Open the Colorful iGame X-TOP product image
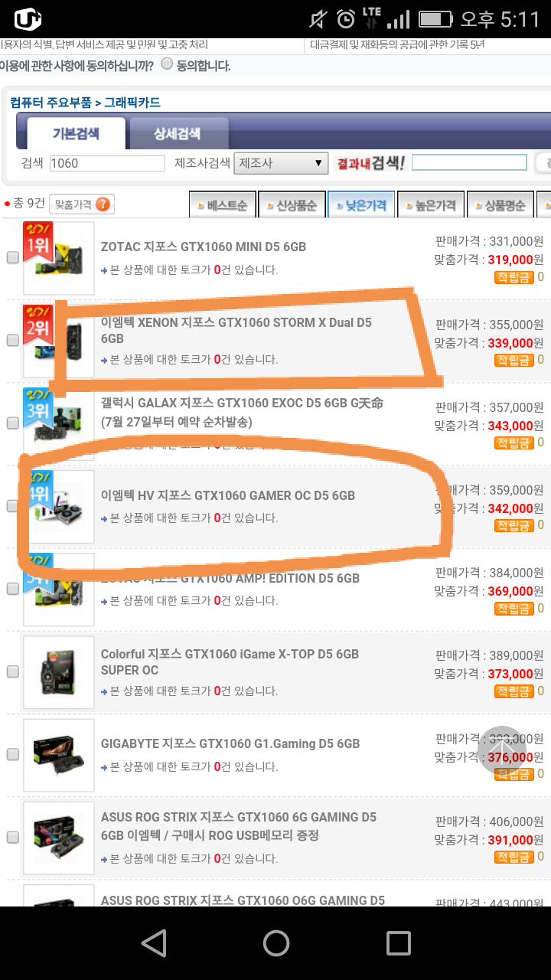Viewport: 551px width, 980px height. 59,672
